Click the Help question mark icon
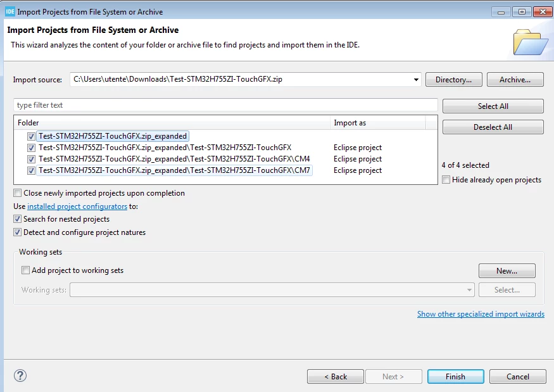The image size is (554, 392). point(20,376)
